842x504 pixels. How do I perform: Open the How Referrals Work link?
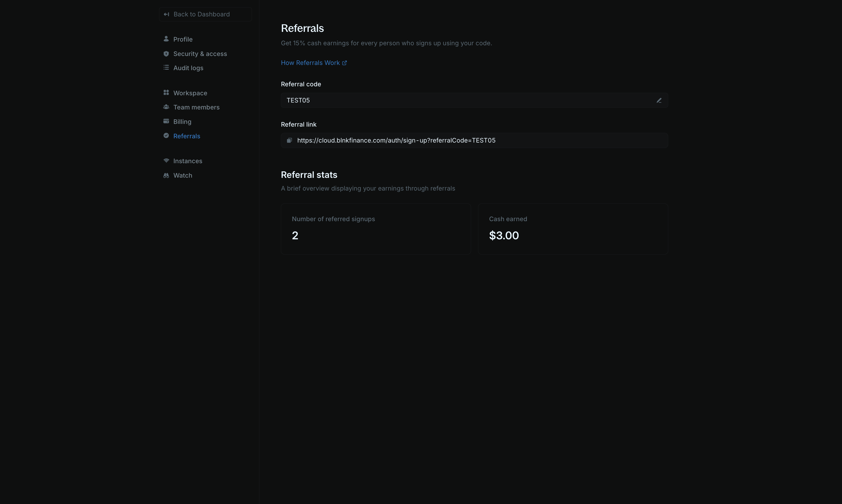310,62
